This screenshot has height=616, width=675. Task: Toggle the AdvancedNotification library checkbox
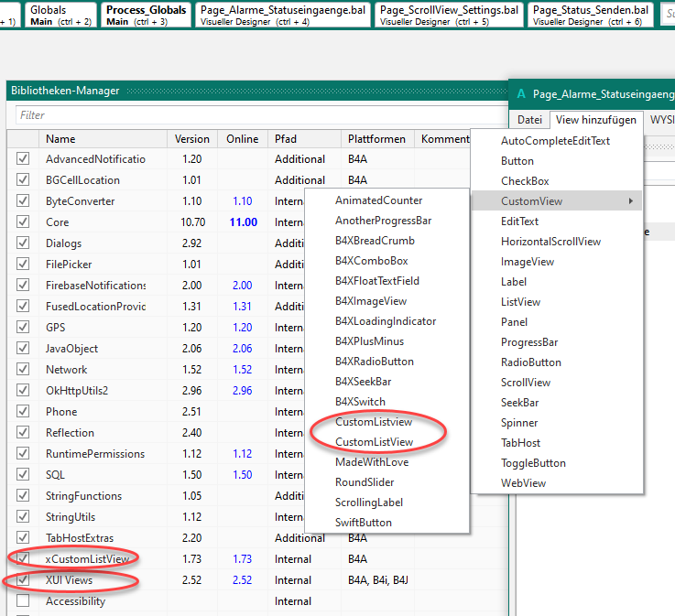23,158
